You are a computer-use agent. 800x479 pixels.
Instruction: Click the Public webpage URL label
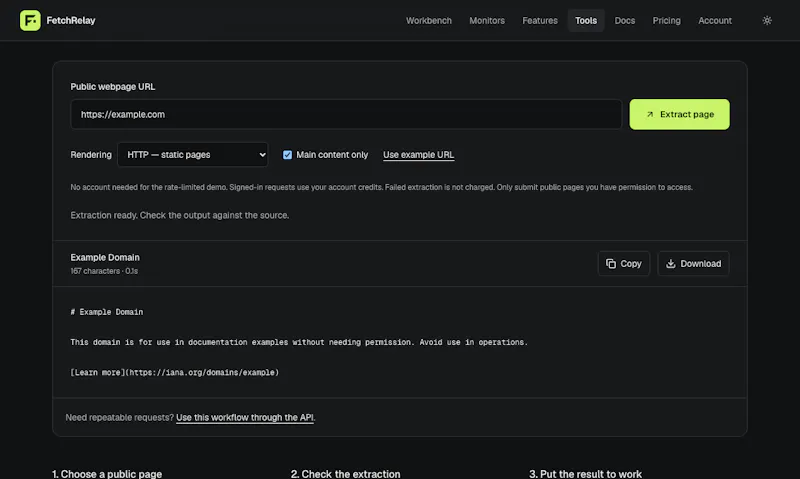pos(113,87)
